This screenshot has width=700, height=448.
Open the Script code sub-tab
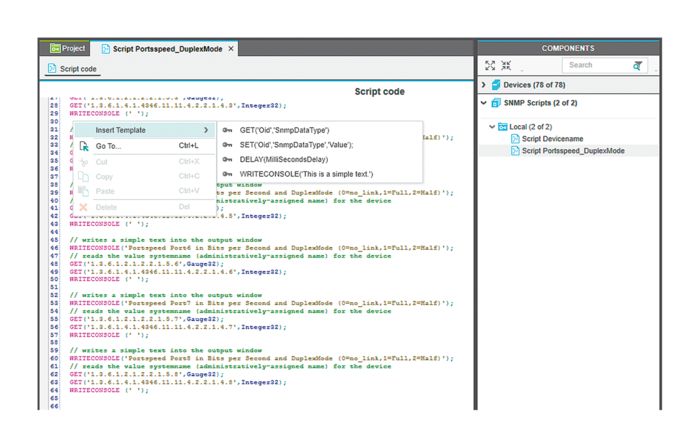click(72, 69)
